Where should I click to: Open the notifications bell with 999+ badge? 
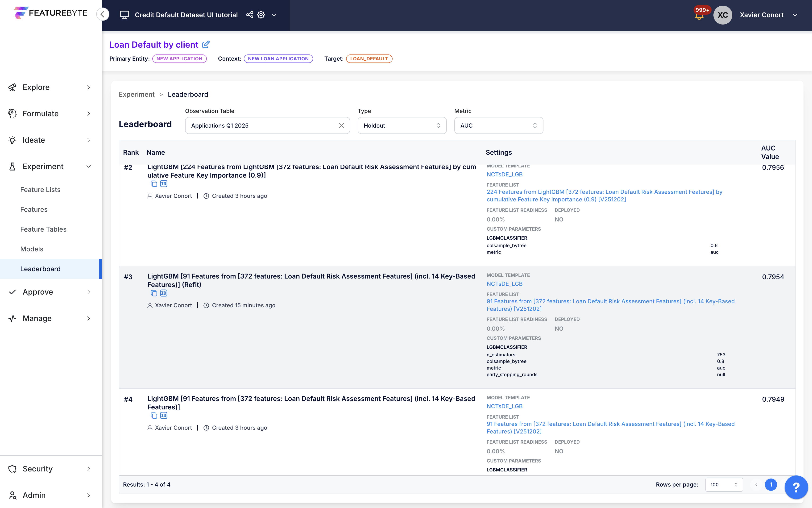[699, 16]
